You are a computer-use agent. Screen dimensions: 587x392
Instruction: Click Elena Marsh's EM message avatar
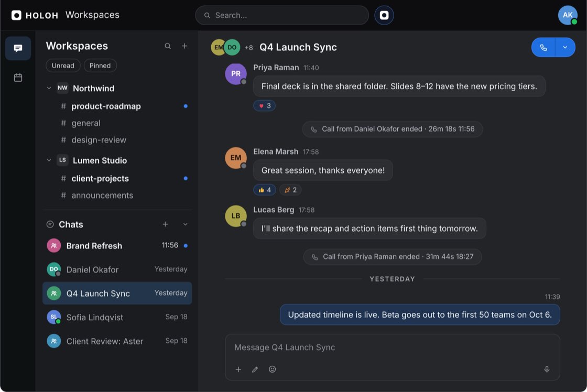(x=236, y=158)
